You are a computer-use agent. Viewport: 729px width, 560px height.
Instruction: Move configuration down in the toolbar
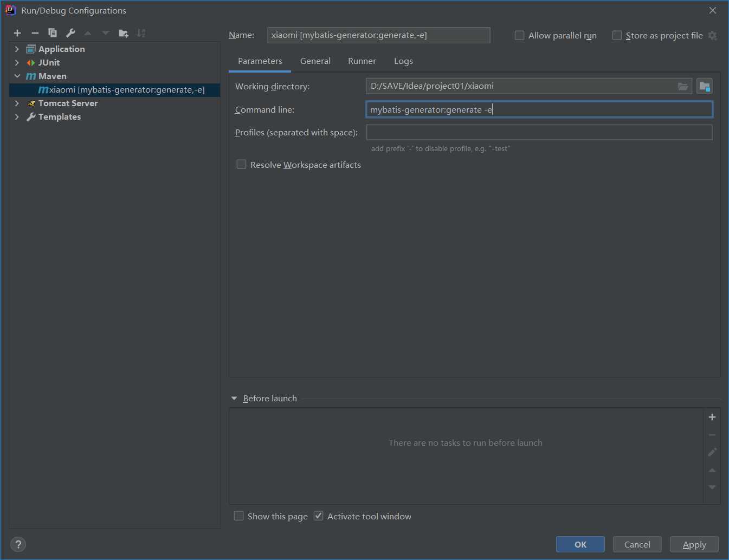106,33
